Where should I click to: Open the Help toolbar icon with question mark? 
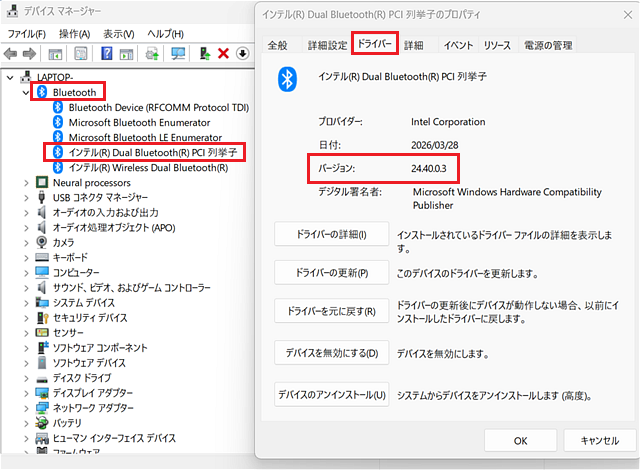pos(107,53)
